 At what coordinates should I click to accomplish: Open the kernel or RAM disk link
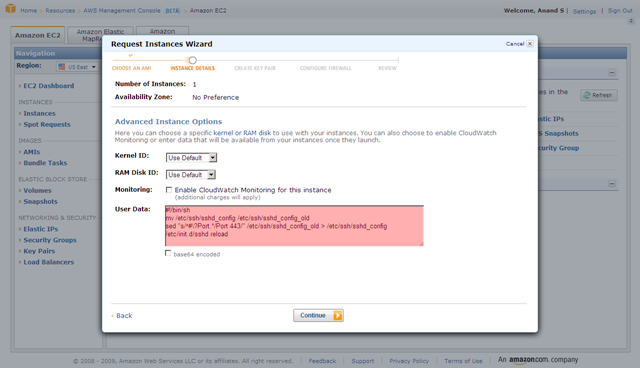[x=242, y=133]
